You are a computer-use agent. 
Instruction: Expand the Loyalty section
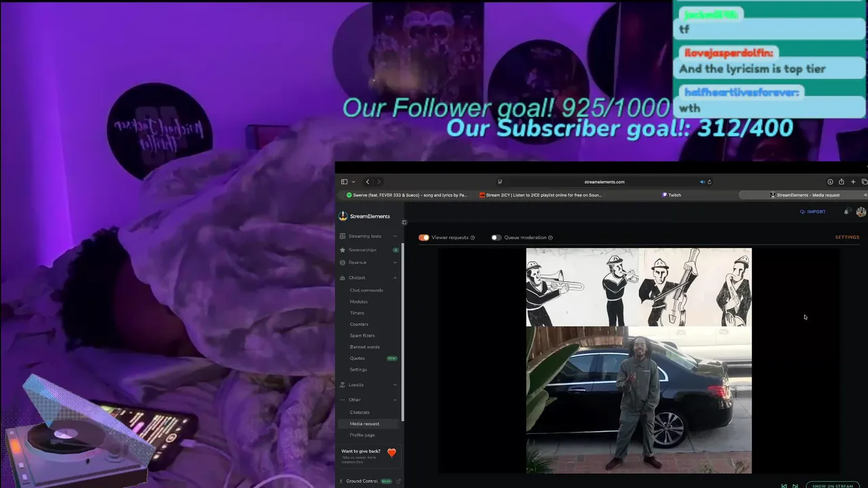pyautogui.click(x=370, y=385)
